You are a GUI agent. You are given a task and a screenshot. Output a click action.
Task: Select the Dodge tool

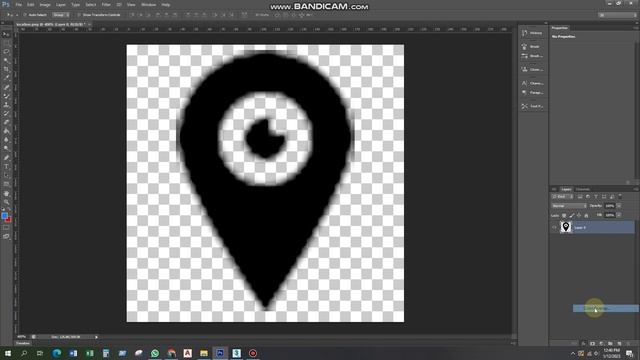coord(6,149)
